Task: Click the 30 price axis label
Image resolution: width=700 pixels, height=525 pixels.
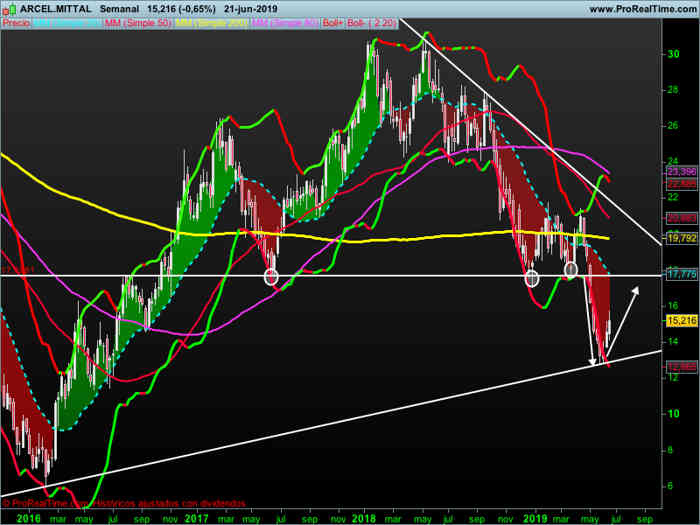Action: tap(673, 54)
